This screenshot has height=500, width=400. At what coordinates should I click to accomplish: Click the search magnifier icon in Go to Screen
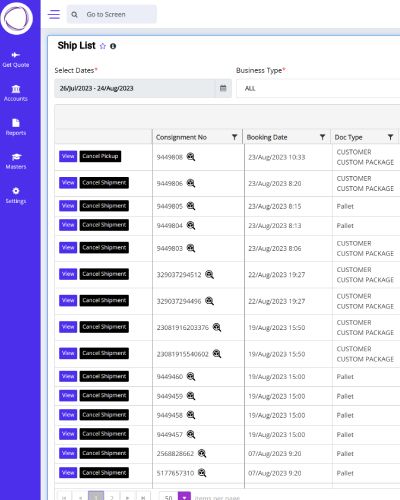click(74, 15)
